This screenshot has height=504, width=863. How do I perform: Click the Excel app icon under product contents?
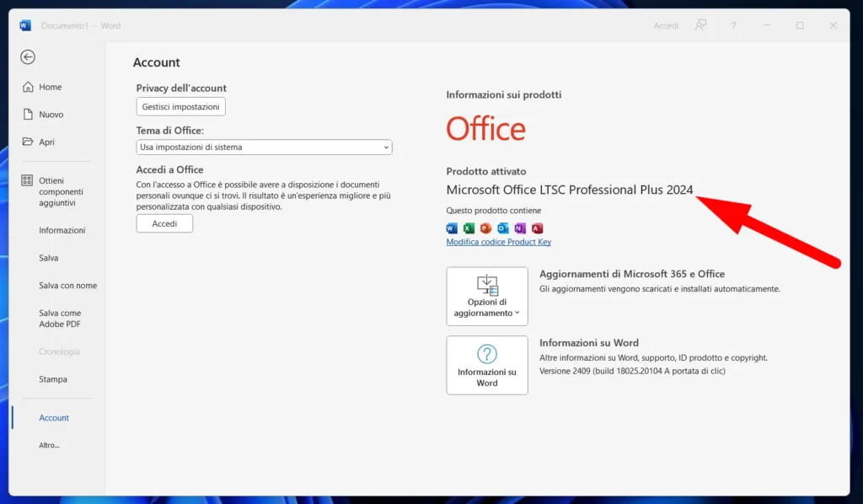[469, 228]
